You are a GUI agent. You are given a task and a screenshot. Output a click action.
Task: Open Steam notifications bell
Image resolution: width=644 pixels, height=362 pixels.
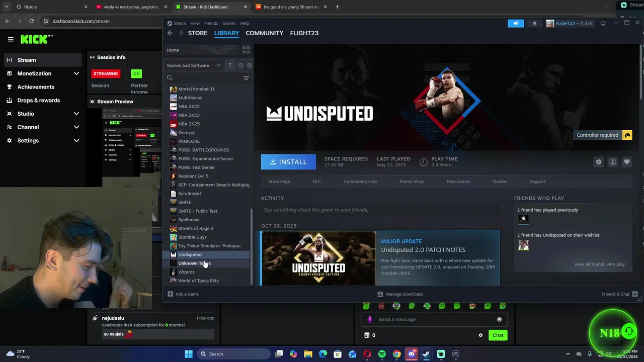coord(534,23)
